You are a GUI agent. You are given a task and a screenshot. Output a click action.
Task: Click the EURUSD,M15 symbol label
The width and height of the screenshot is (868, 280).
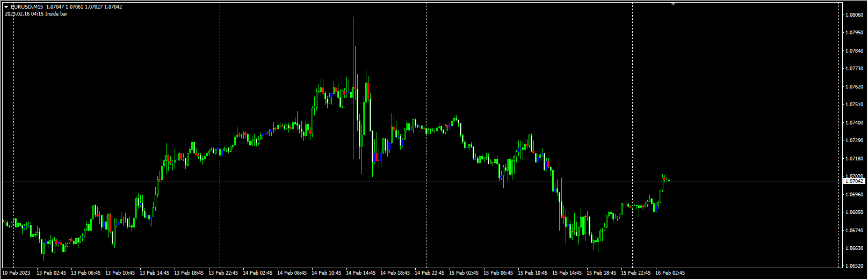[x=27, y=7]
